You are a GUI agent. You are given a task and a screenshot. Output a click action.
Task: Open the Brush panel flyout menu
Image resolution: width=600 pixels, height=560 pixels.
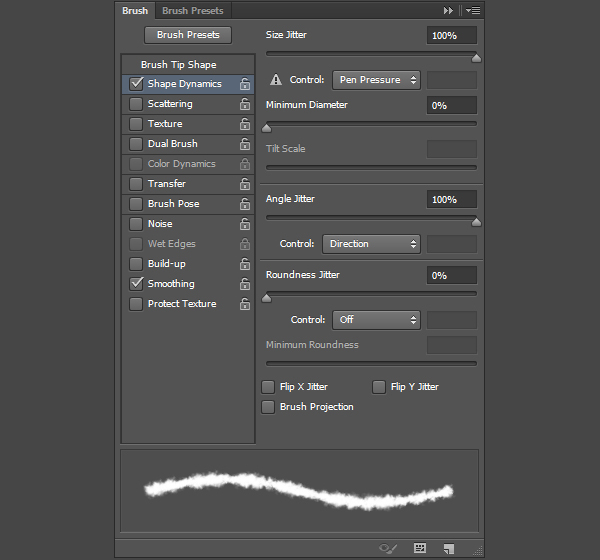coord(473,11)
